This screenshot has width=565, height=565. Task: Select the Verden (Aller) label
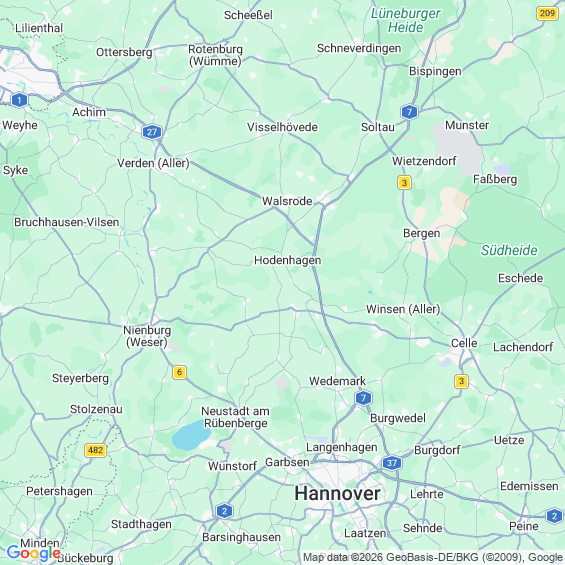[153, 163]
